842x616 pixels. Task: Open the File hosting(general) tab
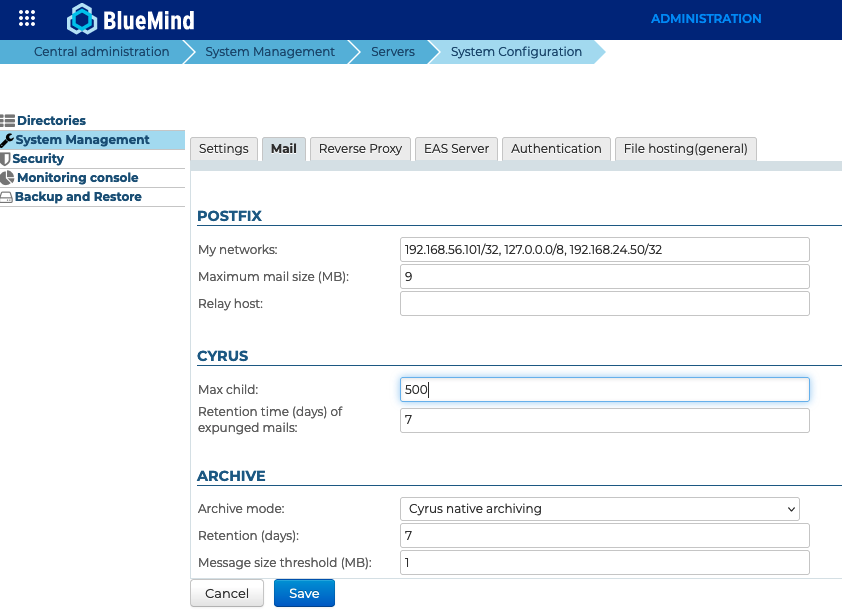[686, 149]
